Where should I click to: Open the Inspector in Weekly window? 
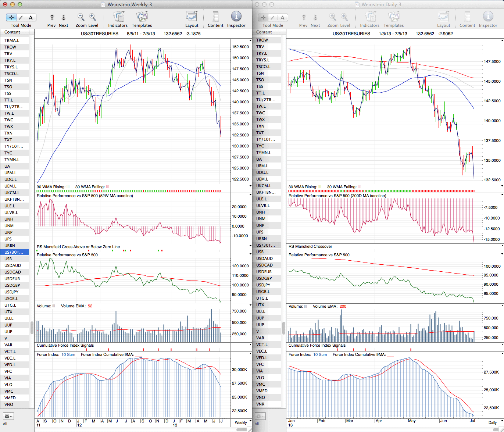[236, 17]
